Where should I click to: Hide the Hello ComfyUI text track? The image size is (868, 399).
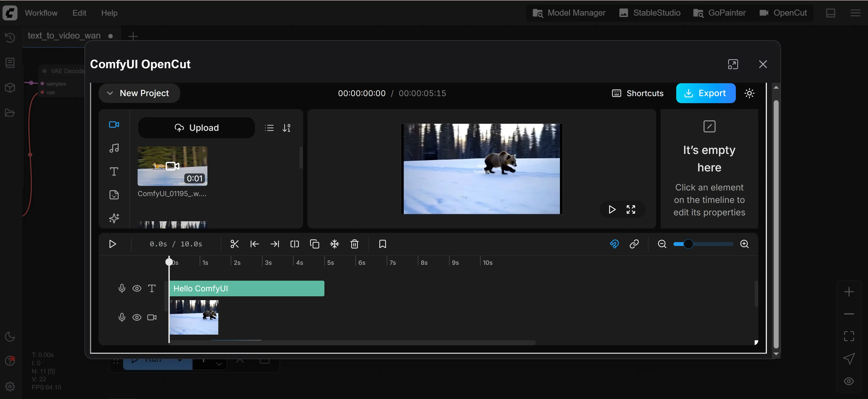137,288
